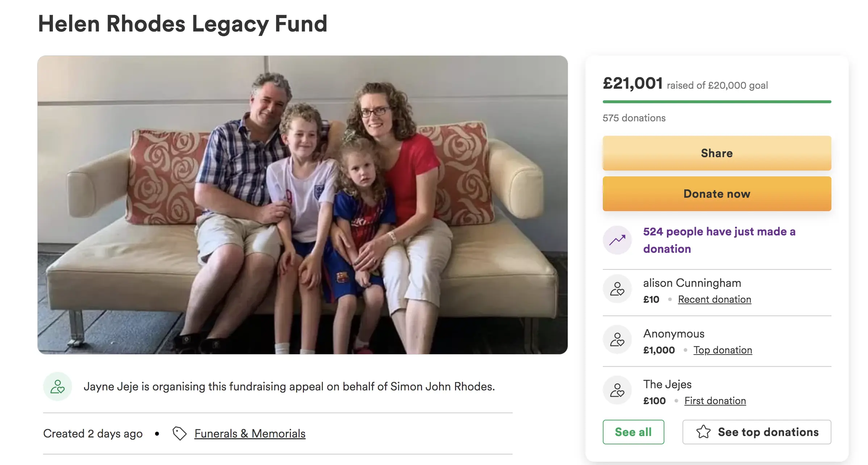The height and width of the screenshot is (465, 868).
Task: Follow the Recent donation link
Action: click(714, 299)
